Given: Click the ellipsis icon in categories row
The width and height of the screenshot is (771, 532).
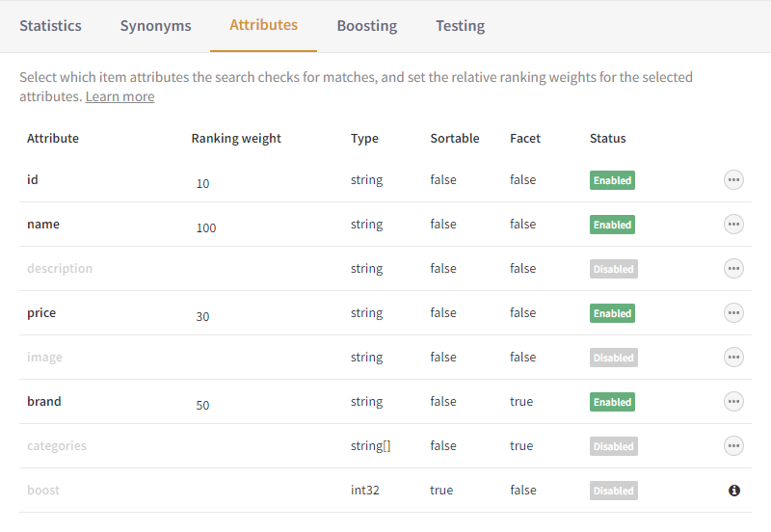Looking at the screenshot, I should pyautogui.click(x=733, y=446).
